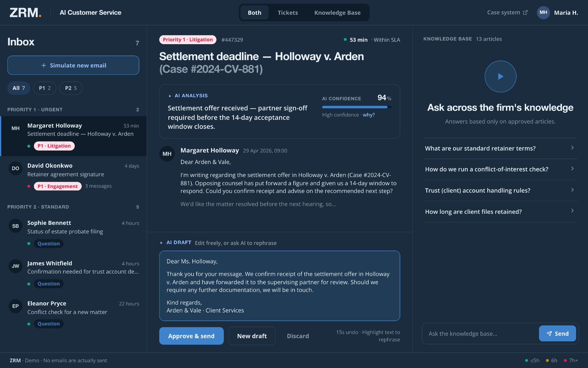
Task: Play the knowledge base intro video
Action: point(500,76)
